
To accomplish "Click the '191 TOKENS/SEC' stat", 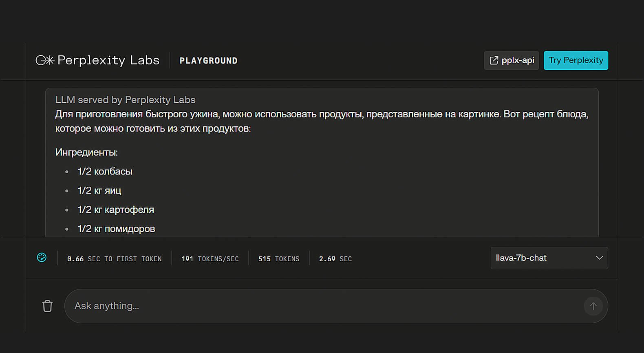I will (210, 259).
